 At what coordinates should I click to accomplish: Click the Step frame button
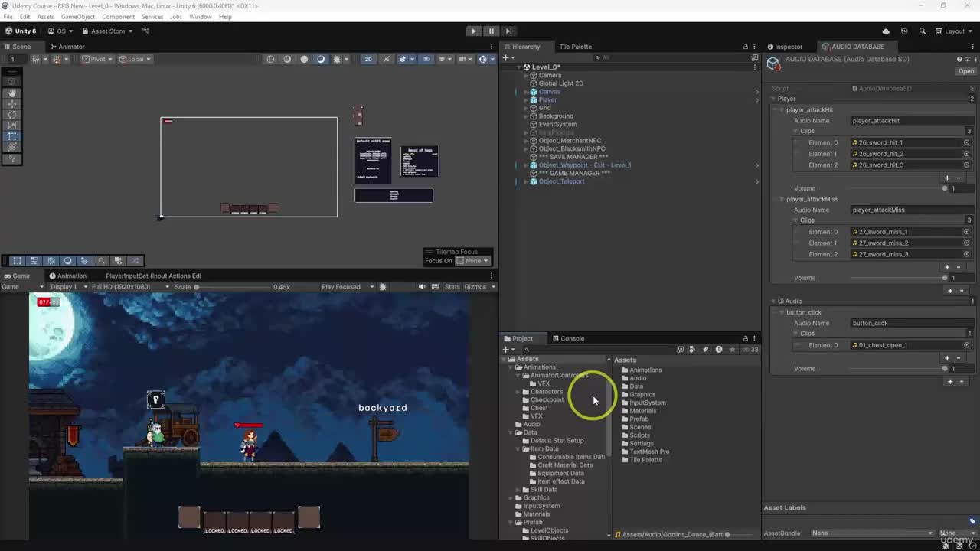508,31
